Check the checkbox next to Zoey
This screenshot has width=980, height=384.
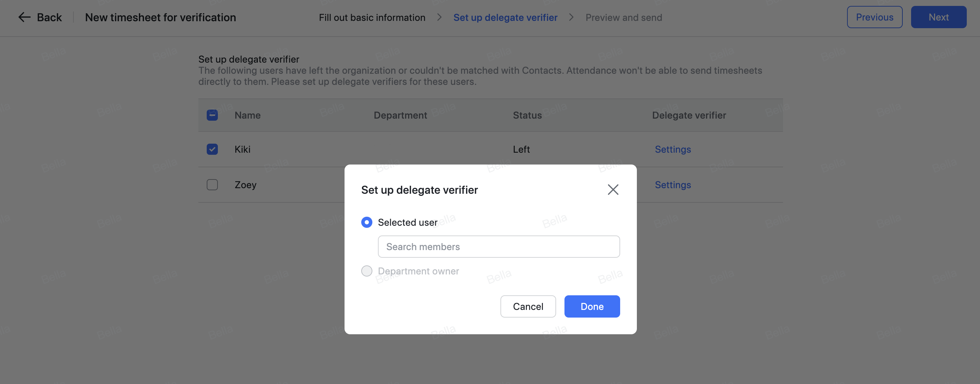pyautogui.click(x=212, y=185)
